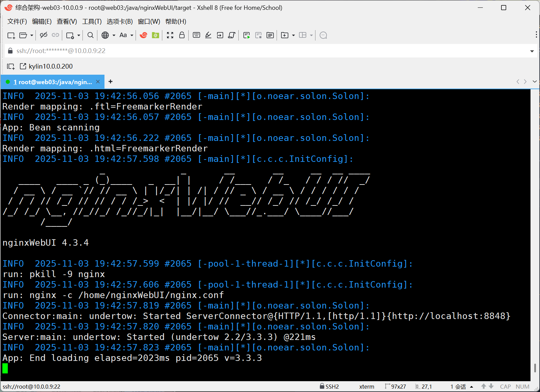The width and height of the screenshot is (540, 392).
Task: Click the globe Encoding icon
Action: pyautogui.click(x=105, y=35)
